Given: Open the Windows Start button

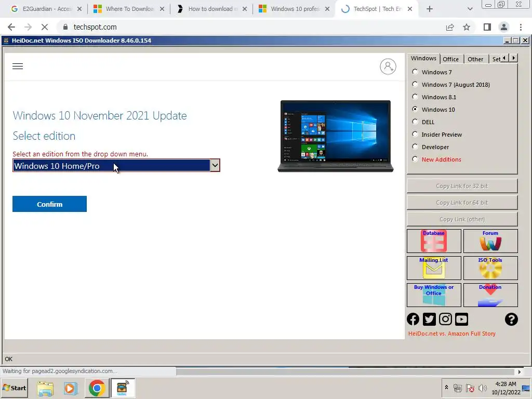Looking at the screenshot, I should click(14, 388).
